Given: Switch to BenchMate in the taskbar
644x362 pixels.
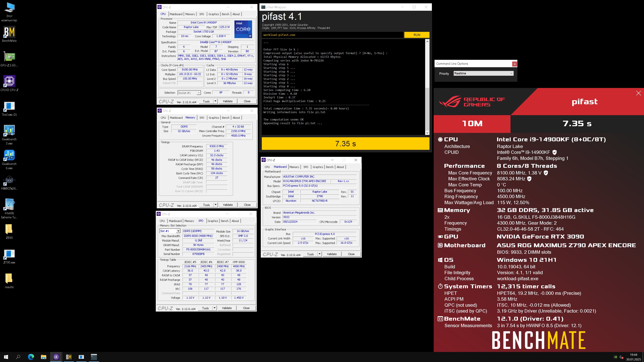Looking at the screenshot, I should [68, 357].
